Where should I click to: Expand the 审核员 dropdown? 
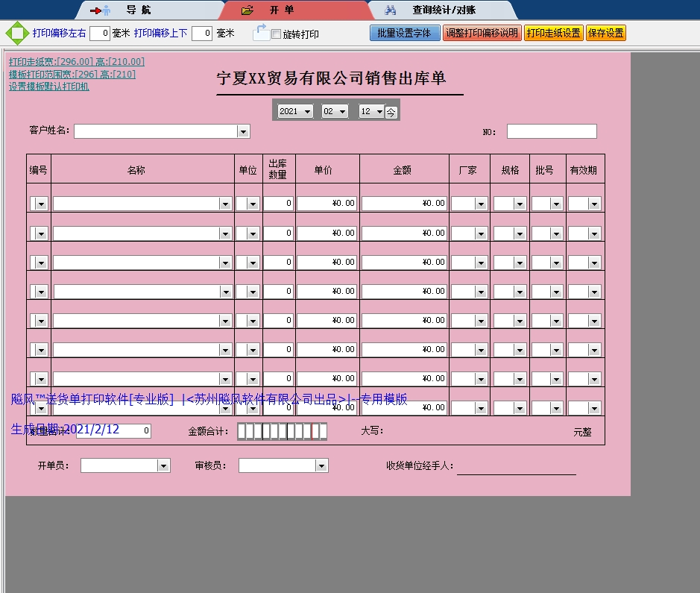(321, 465)
